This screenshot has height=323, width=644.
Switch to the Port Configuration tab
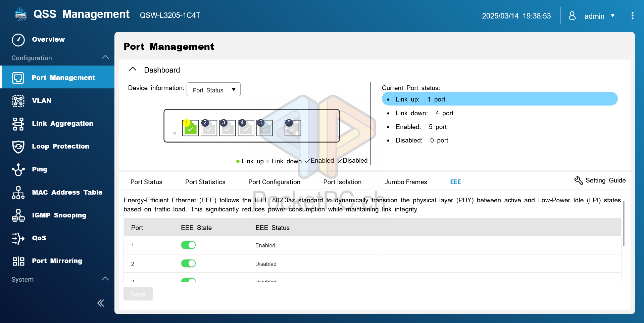274,182
